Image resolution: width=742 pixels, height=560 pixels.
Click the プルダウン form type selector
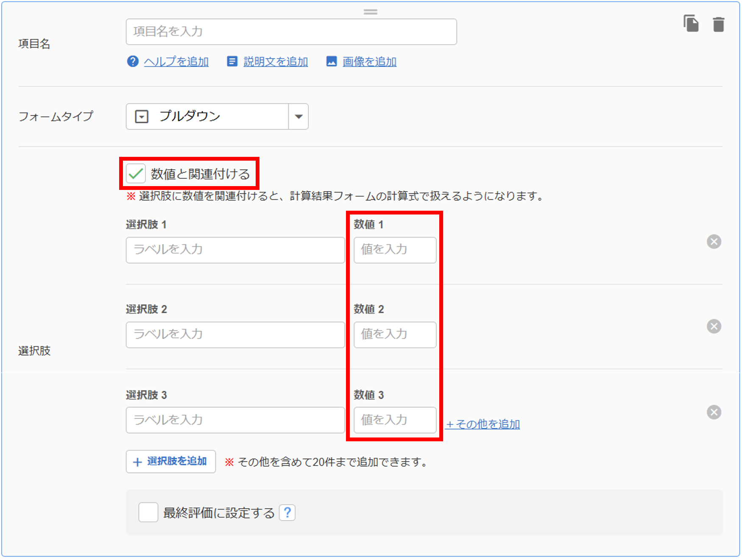(x=207, y=117)
